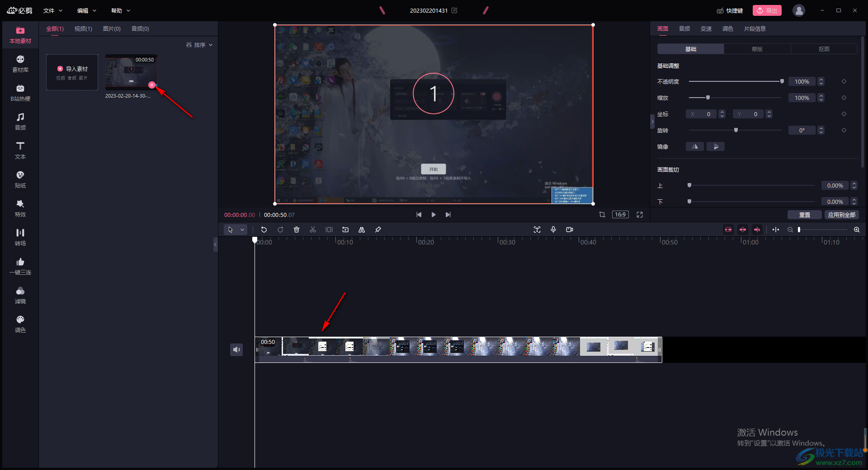Open the color grading sidebar panel
Image resolution: width=868 pixels, height=470 pixels.
tap(20, 324)
